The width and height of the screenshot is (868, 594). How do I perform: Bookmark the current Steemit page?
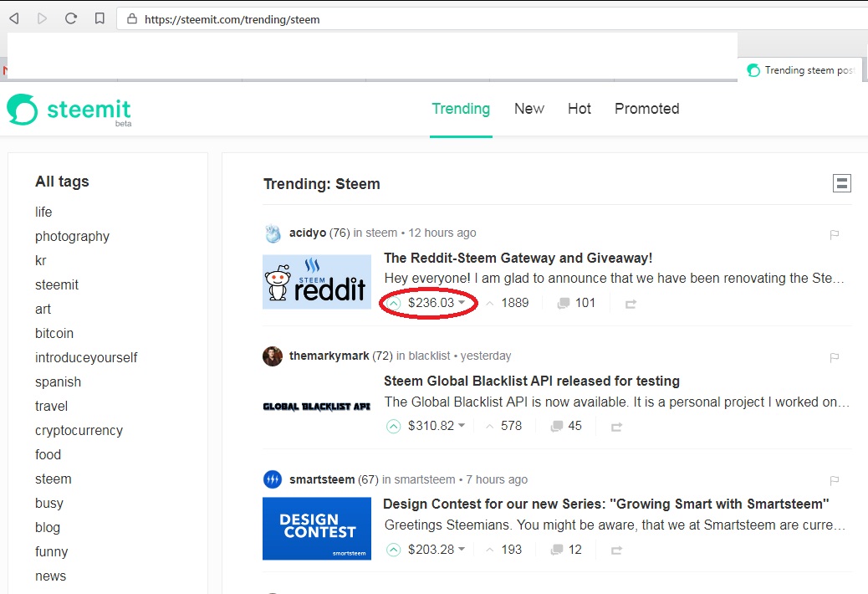coord(100,18)
